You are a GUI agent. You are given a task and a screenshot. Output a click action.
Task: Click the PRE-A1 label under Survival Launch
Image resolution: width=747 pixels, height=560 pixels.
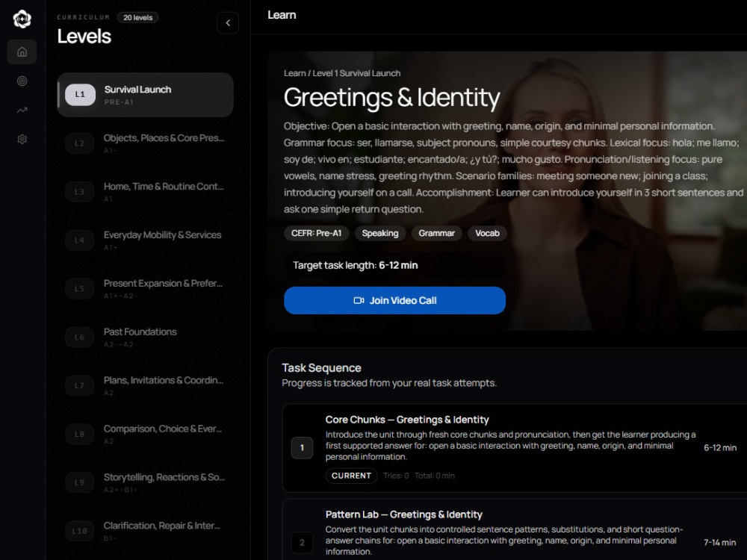(x=119, y=102)
